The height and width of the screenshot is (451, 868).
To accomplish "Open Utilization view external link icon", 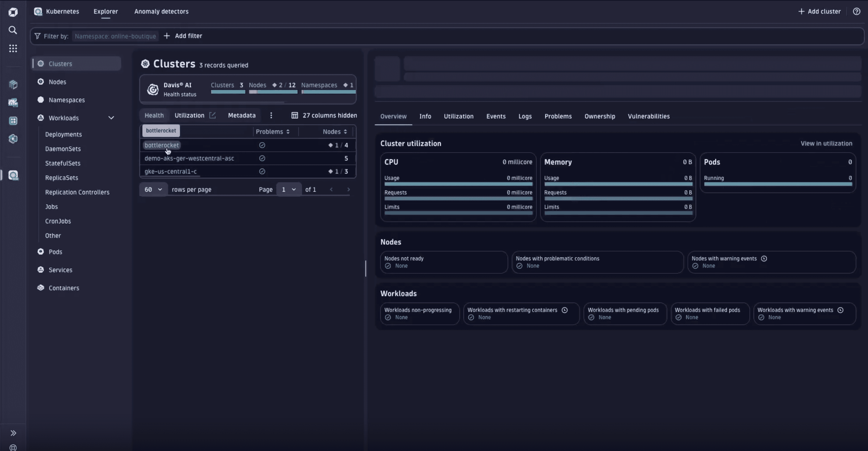I will pos(212,116).
